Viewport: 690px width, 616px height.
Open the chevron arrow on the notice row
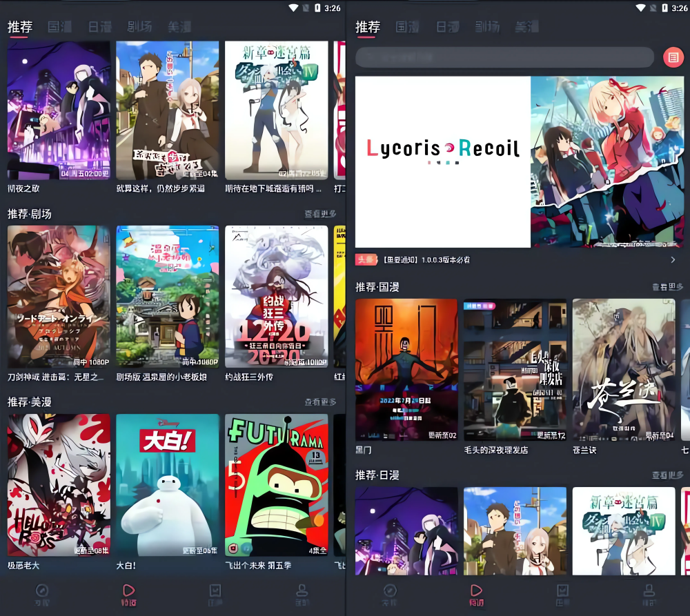click(673, 259)
